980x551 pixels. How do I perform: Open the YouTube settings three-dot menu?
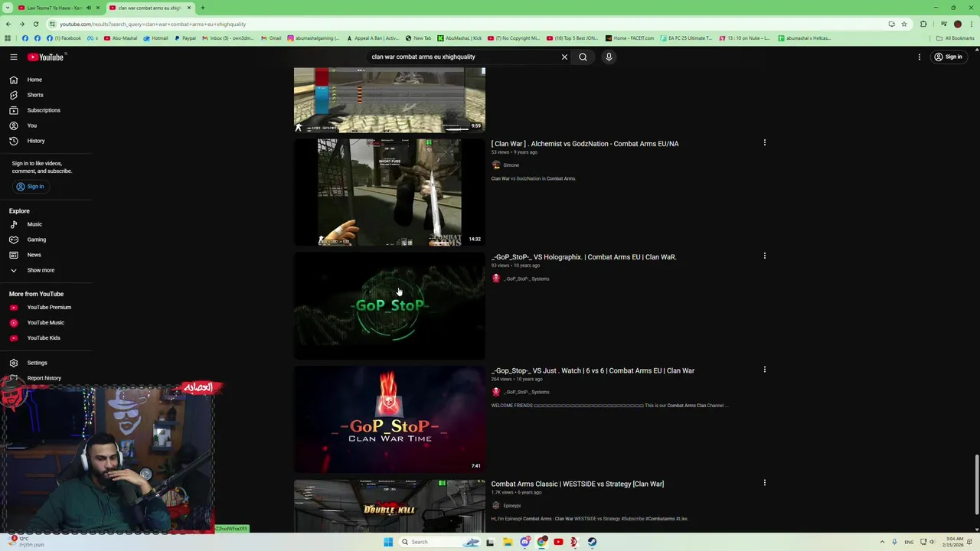[920, 57]
